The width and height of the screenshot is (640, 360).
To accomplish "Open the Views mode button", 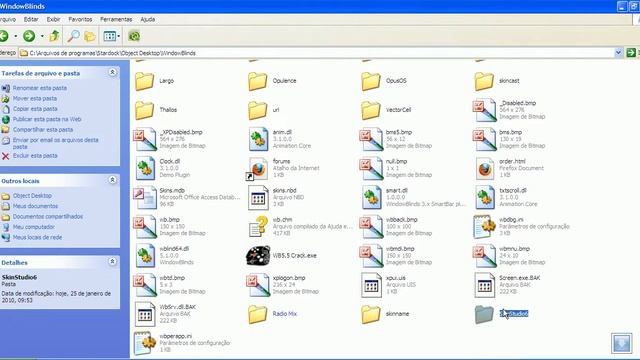I will click(x=109, y=36).
